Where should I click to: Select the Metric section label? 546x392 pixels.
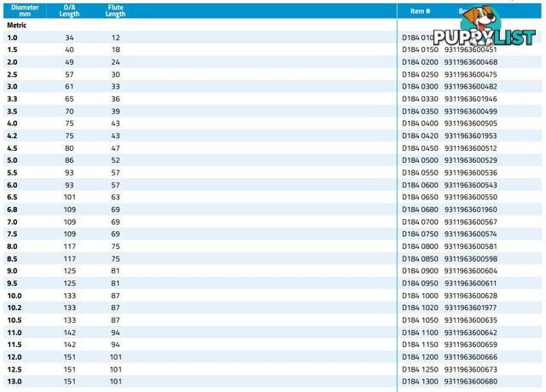[17, 26]
